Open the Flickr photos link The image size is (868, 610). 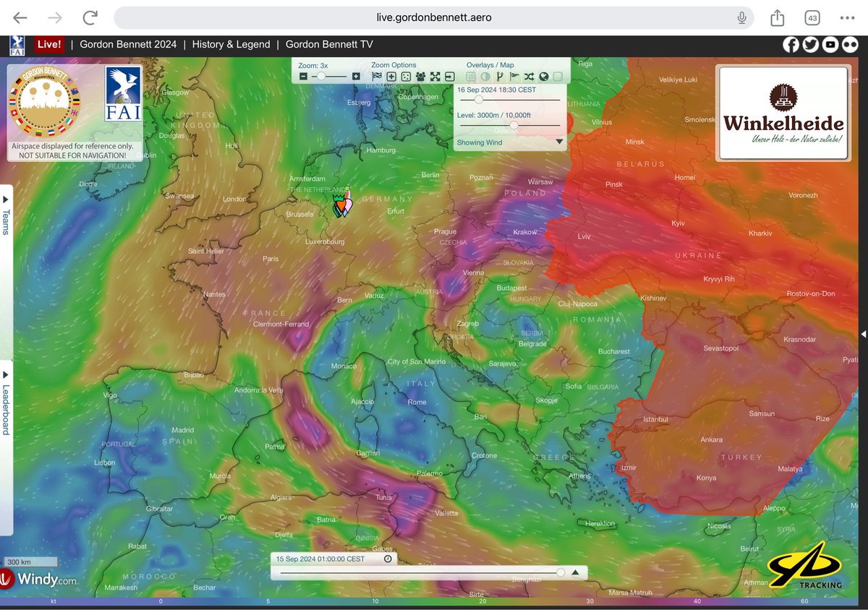point(848,45)
